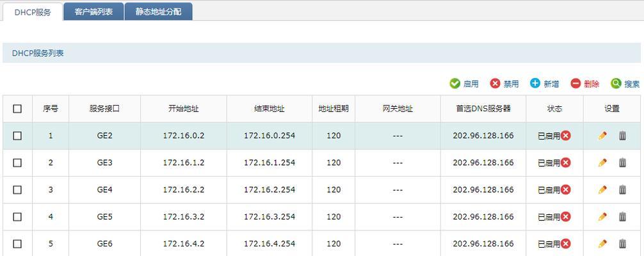
Task: Check the box for row 3 GE4
Action: pos(17,190)
